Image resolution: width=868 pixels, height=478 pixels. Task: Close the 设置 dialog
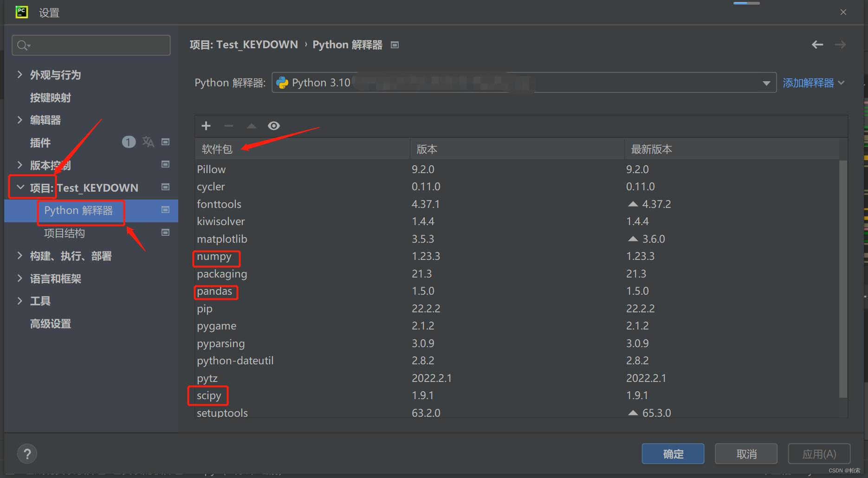(843, 12)
